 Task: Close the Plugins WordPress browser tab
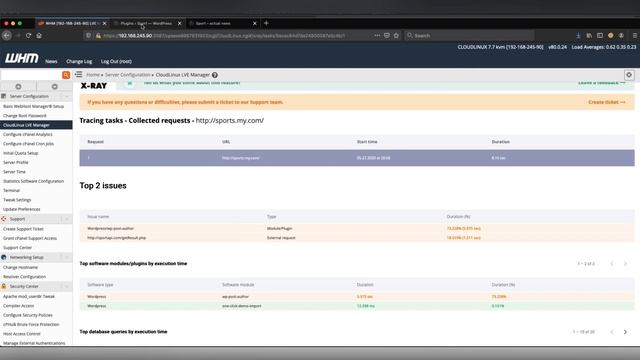click(180, 24)
